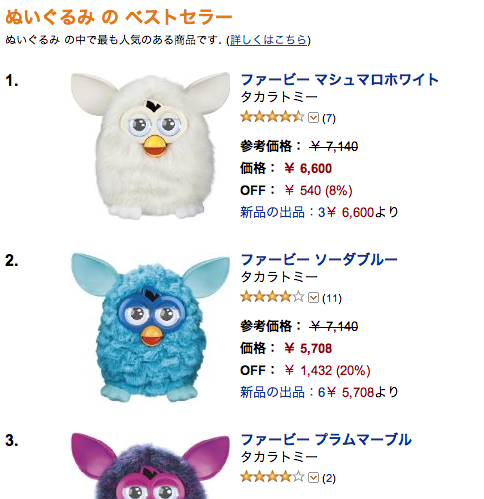Viewport: 484px width, 499px height.
Task: Open the (2) customer reviews link
Action: (x=329, y=478)
